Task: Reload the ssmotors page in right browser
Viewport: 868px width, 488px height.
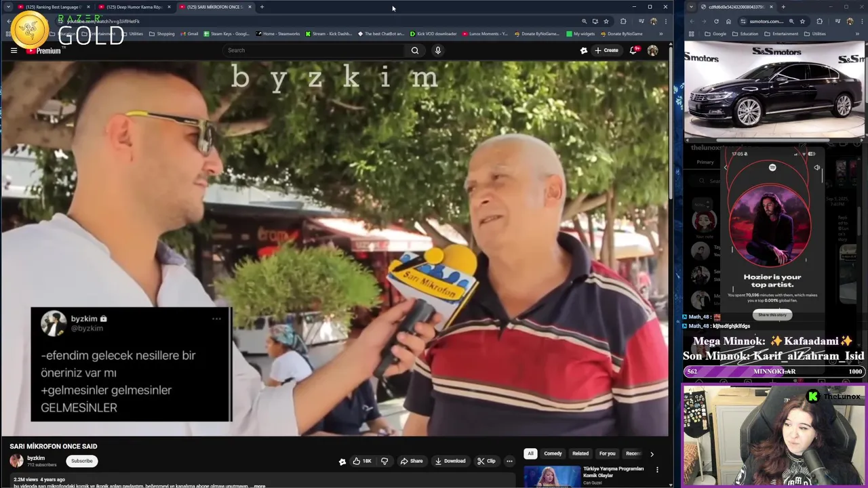Action: [x=716, y=21]
